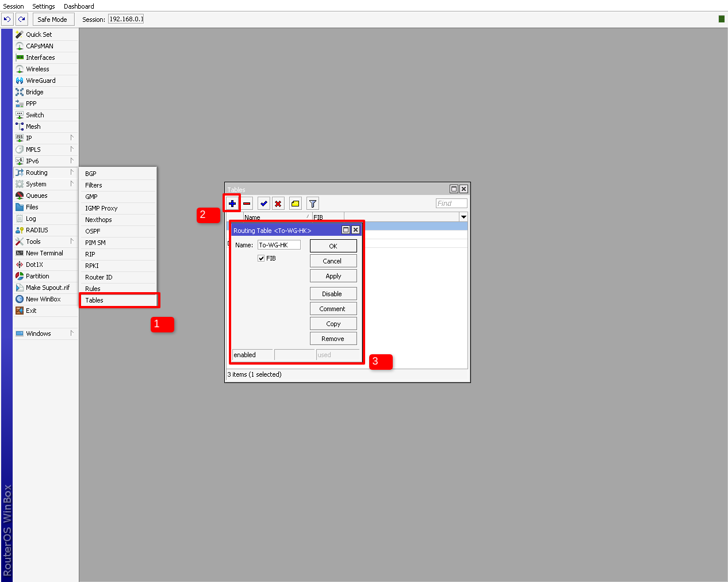Click the red minus remove icon
Viewport: 728px width, 582px height.
tap(247, 204)
